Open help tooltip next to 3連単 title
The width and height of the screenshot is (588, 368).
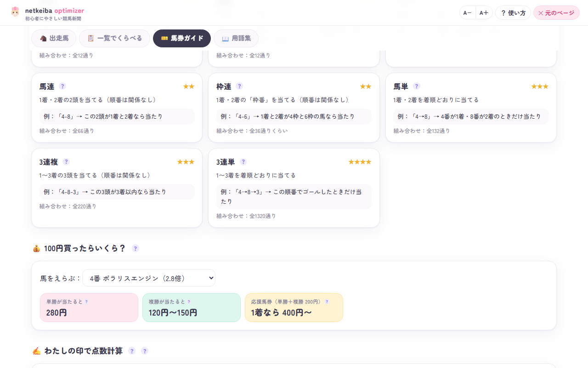click(243, 161)
